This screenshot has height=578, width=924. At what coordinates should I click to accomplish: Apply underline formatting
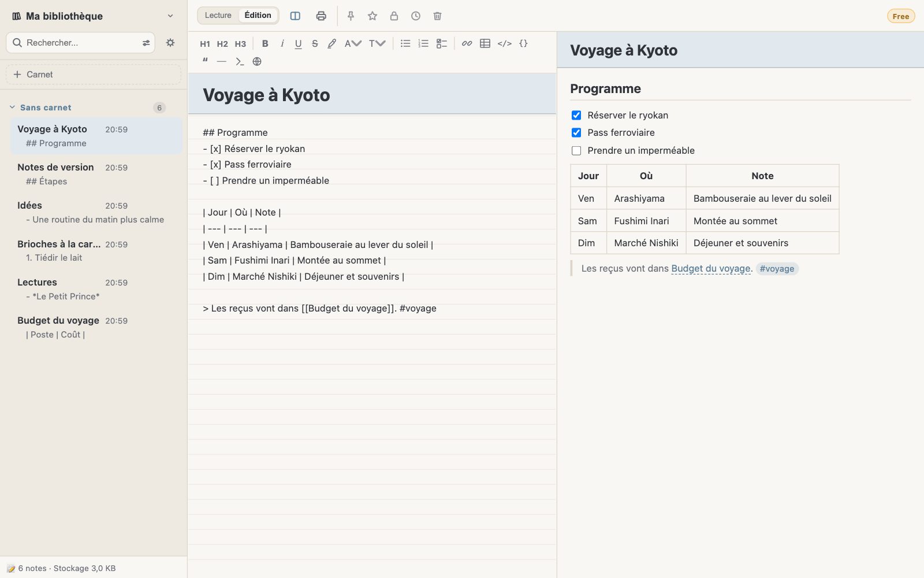pyautogui.click(x=298, y=43)
